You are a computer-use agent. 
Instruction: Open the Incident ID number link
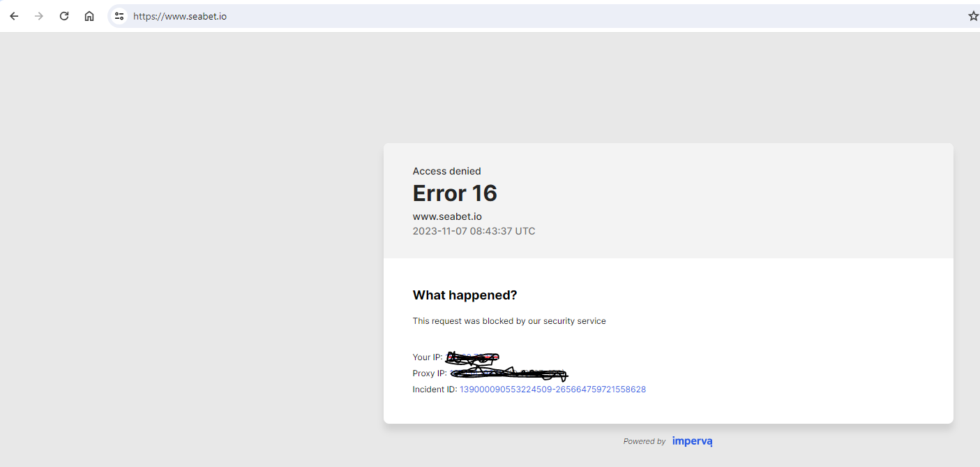click(x=552, y=390)
